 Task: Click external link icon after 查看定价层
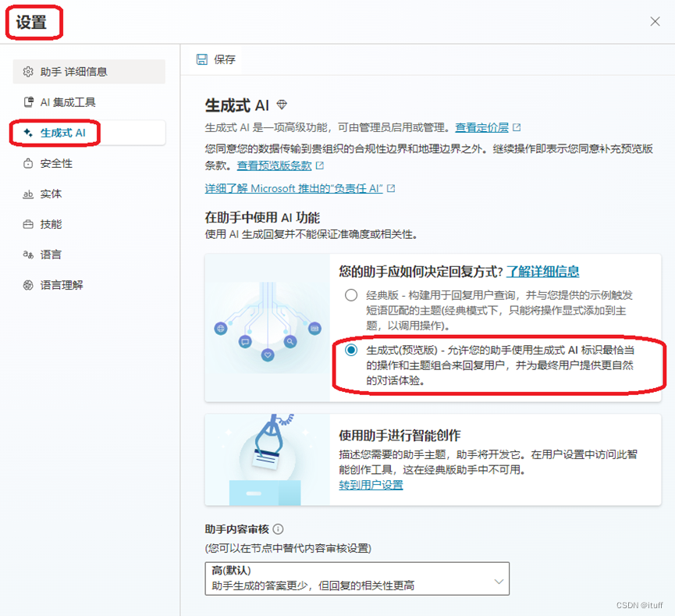pyautogui.click(x=517, y=127)
